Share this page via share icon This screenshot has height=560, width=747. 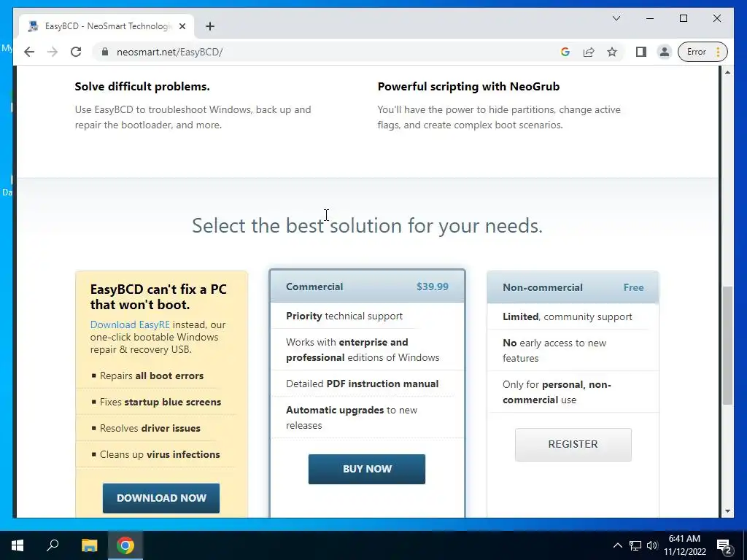[x=589, y=52]
